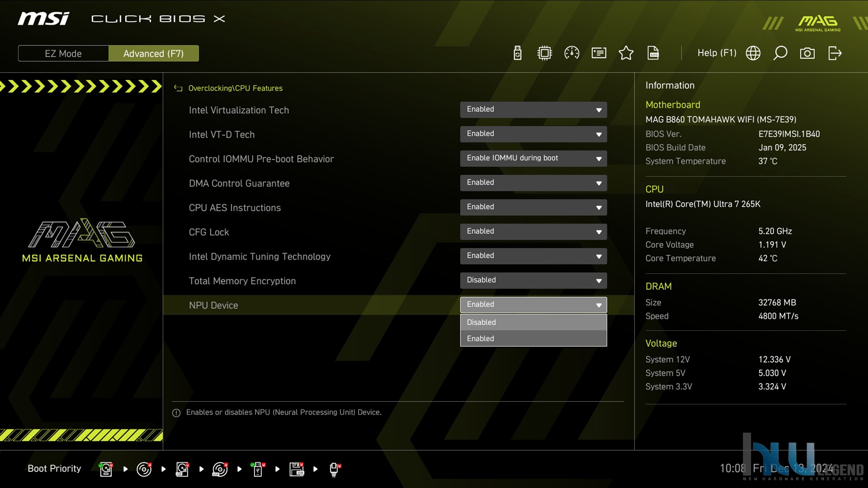Select the CFG Lock label
Image resolution: width=868 pixels, height=488 pixels.
[x=209, y=232]
